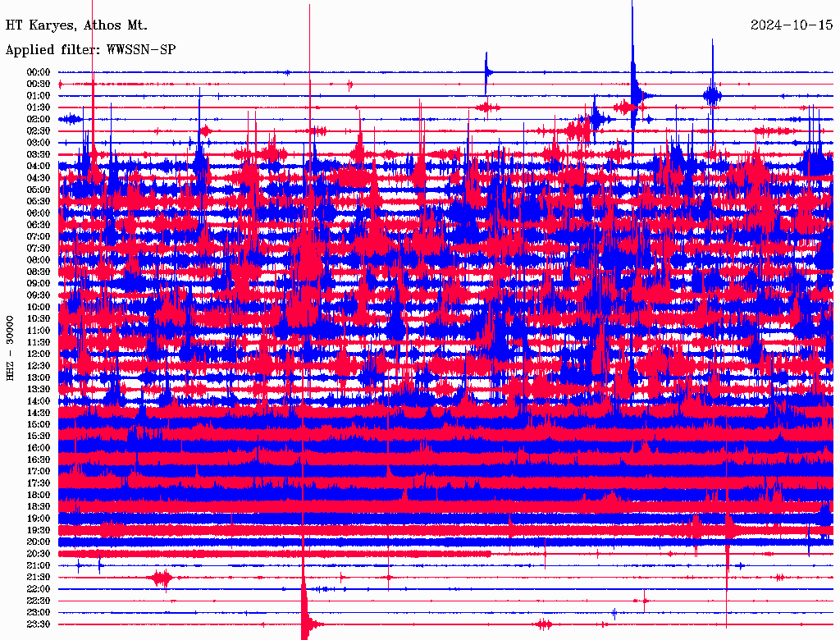Viewport: 840px width, 640px height.
Task: Click the '17:30' time label
Action: (x=39, y=483)
